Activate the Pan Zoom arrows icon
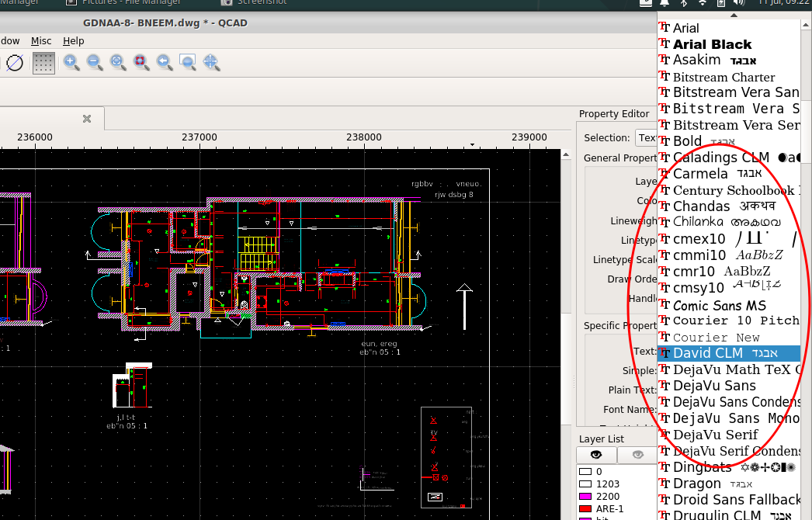812x520 pixels. tap(211, 63)
